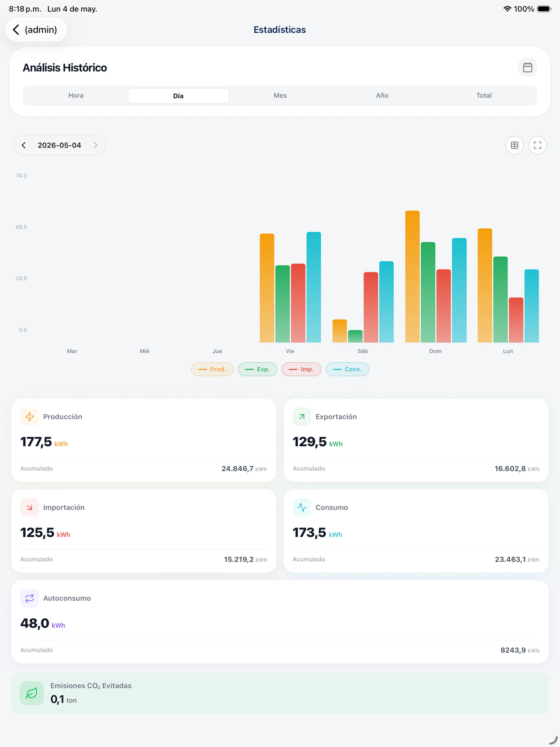The image size is (560, 747).
Task: Click the Producción value 177,5
Action: coord(36,442)
